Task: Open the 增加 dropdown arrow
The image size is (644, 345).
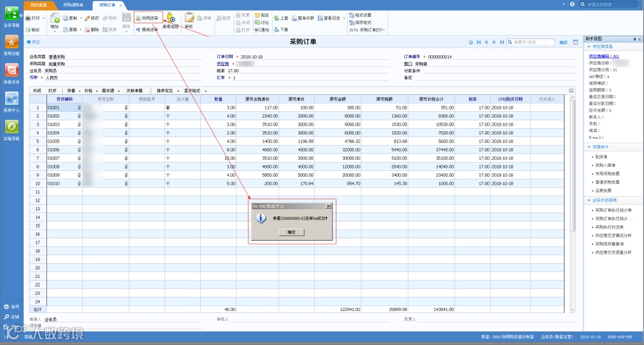Action: [55, 31]
